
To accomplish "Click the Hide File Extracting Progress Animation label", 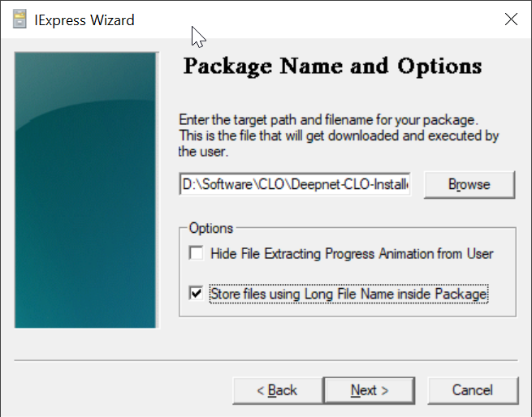I will click(351, 254).
